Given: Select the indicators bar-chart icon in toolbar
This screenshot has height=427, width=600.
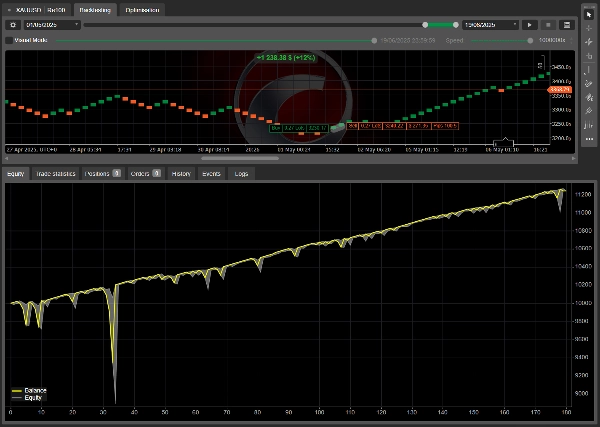Looking at the screenshot, I should click(589, 125).
